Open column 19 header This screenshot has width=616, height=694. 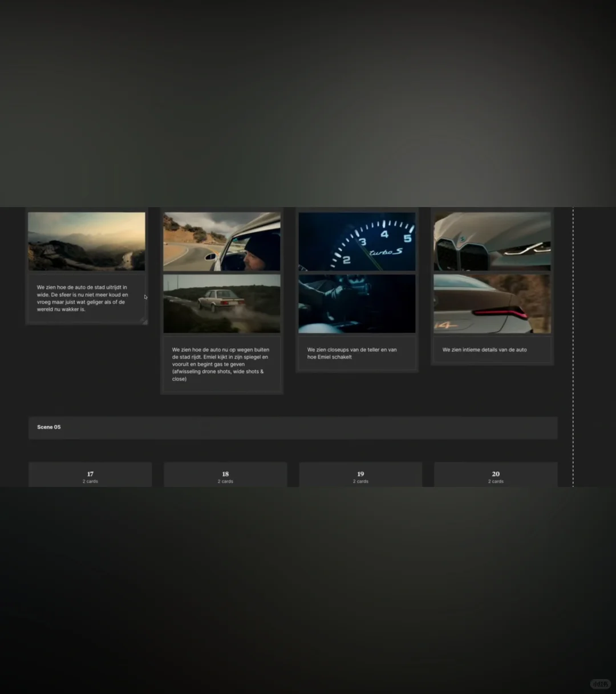pyautogui.click(x=360, y=475)
